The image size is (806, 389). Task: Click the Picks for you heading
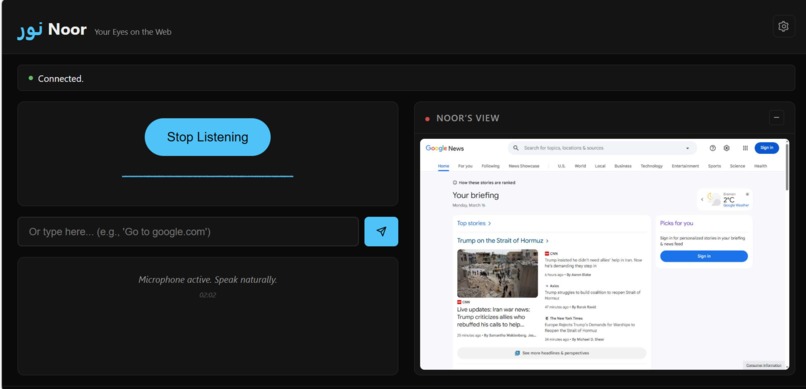click(676, 224)
